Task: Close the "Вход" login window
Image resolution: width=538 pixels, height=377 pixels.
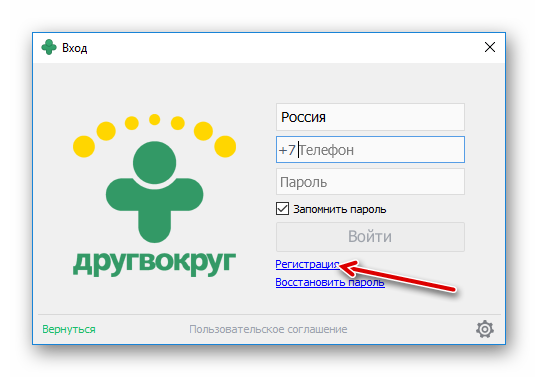Action: [490, 47]
